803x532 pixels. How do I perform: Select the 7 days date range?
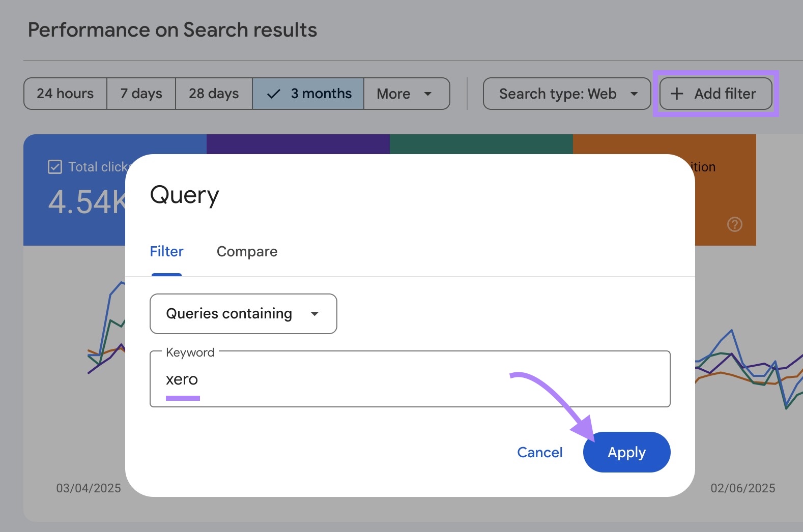coord(141,94)
